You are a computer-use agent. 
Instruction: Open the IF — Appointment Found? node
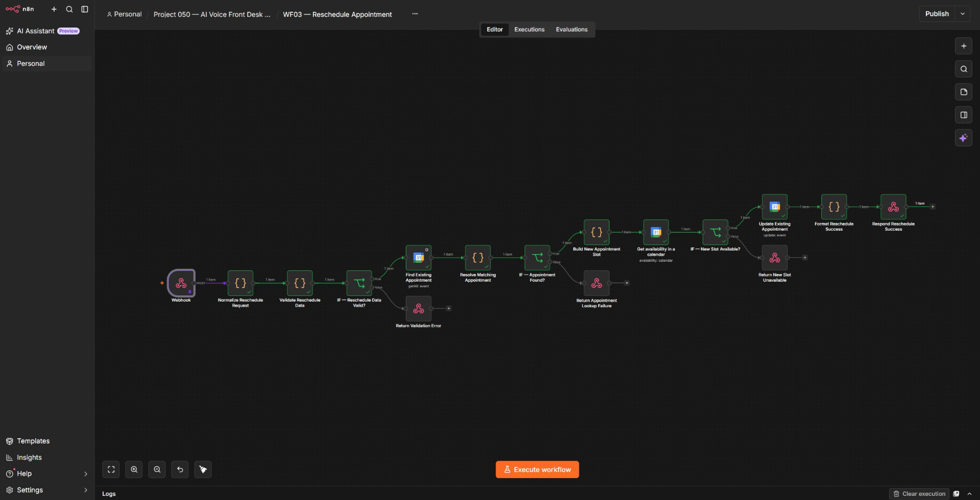coord(537,258)
